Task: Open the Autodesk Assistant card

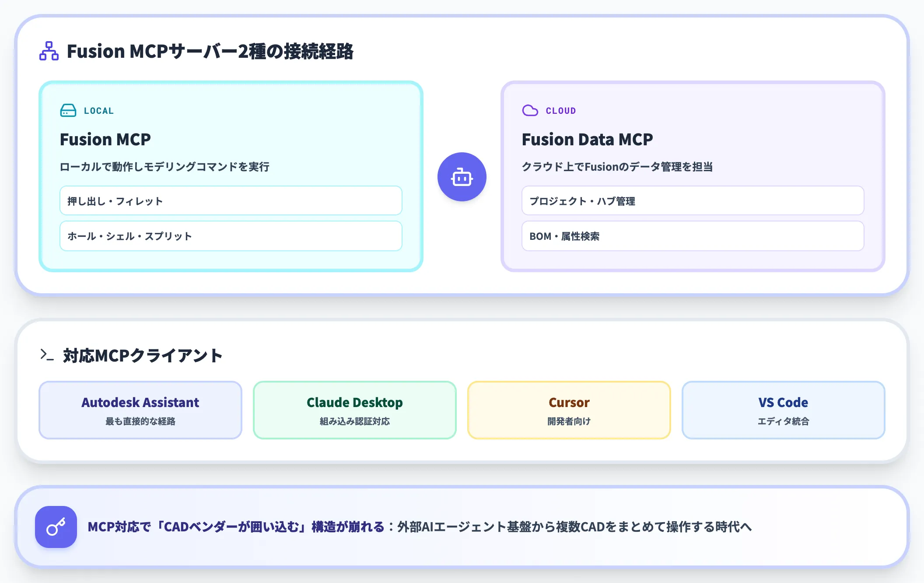Action: 140,410
